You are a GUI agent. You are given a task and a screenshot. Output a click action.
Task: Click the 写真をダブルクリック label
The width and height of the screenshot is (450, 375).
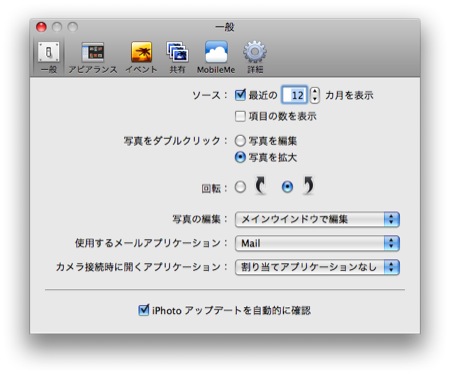click(175, 141)
